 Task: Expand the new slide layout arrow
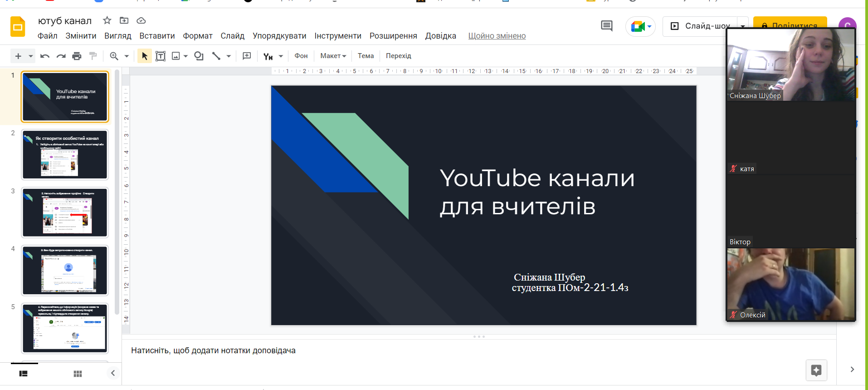[31, 56]
